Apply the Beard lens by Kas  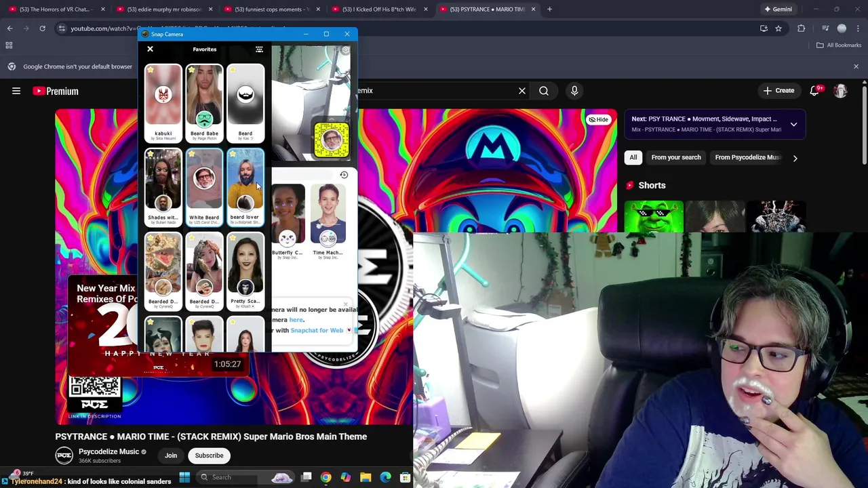245,103
